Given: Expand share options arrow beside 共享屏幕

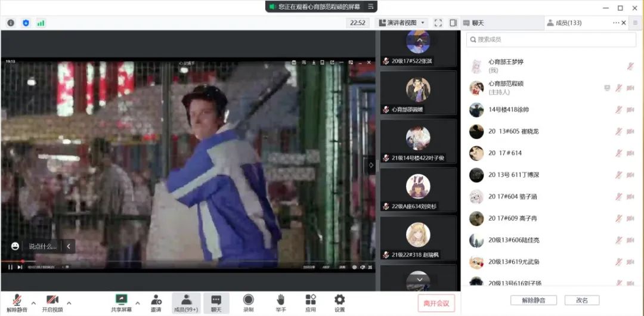Looking at the screenshot, I should coord(138,302).
